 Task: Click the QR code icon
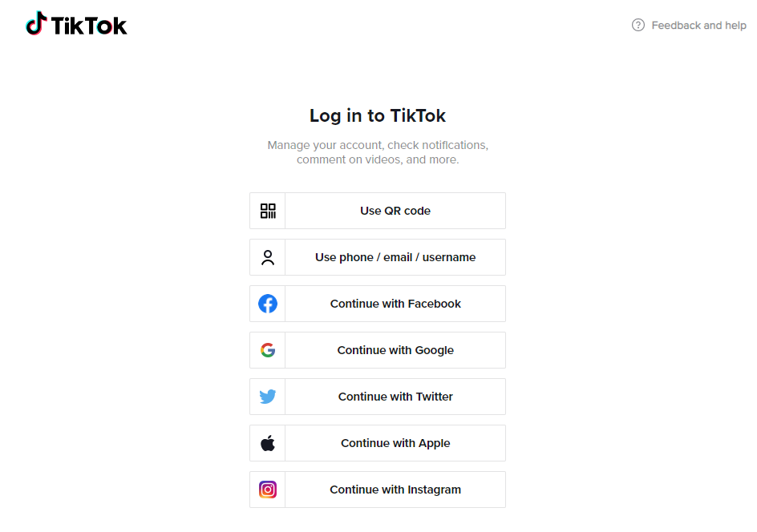point(268,211)
